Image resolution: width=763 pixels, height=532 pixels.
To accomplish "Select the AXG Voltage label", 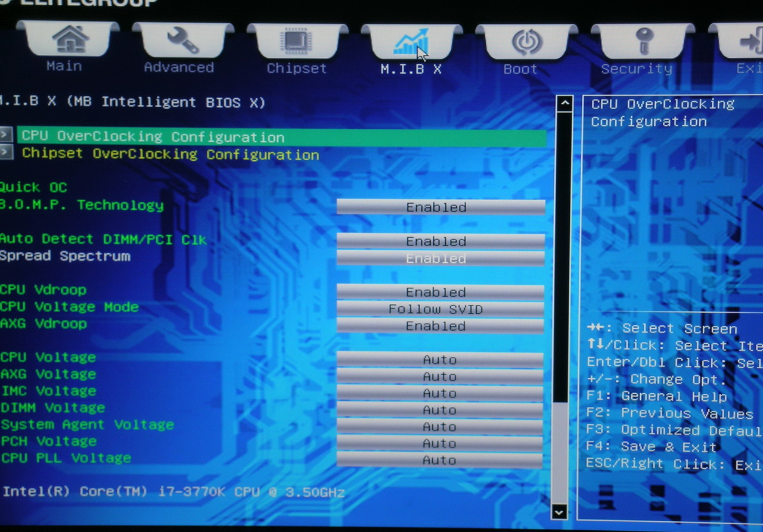I will [x=48, y=374].
